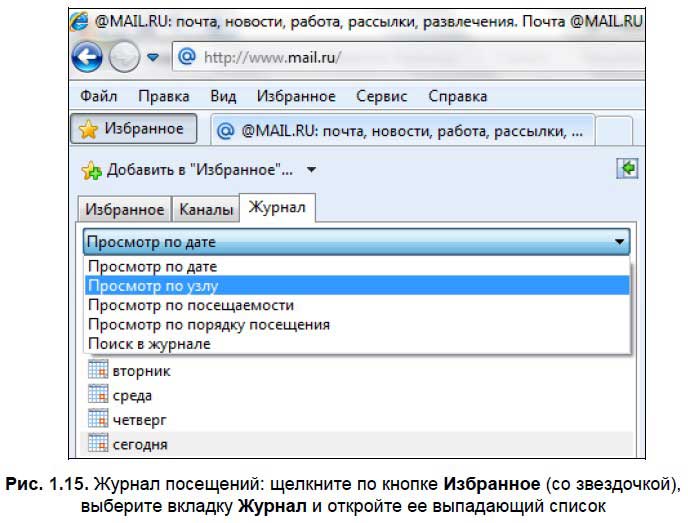Open the среда history entry
This screenshot has height=523, width=688.
[x=132, y=395]
